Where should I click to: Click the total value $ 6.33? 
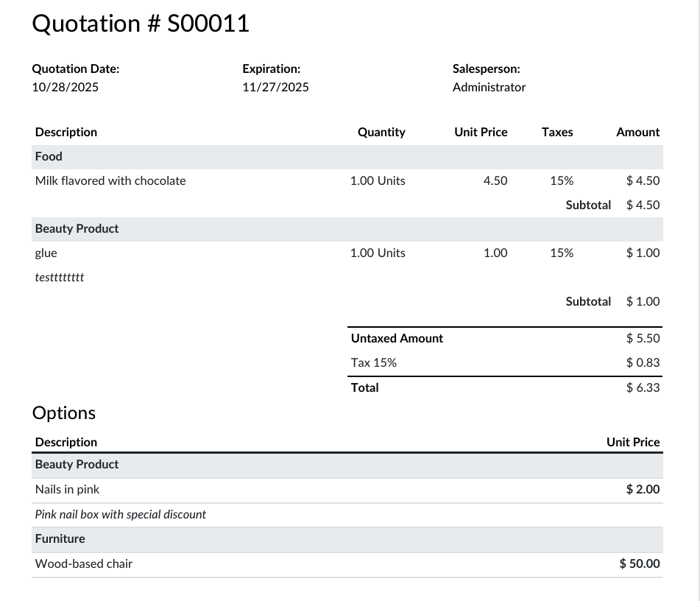(x=643, y=387)
